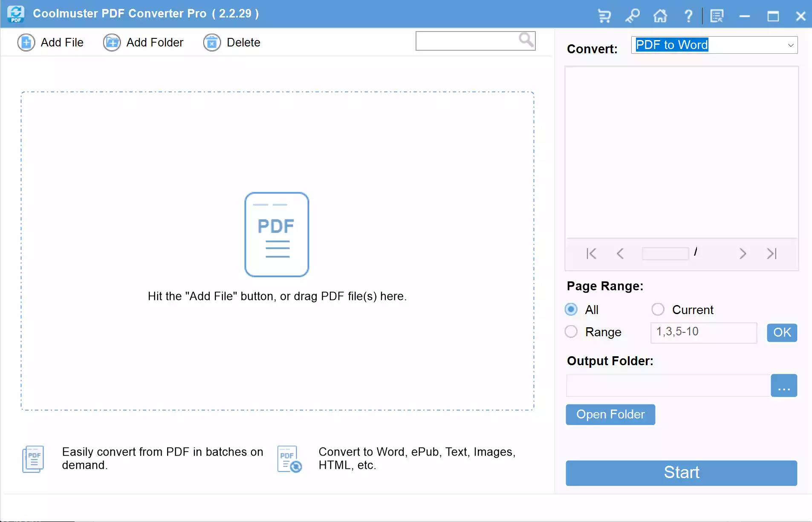Maximize the Coolmuster window
This screenshot has width=812, height=522.
click(x=773, y=16)
